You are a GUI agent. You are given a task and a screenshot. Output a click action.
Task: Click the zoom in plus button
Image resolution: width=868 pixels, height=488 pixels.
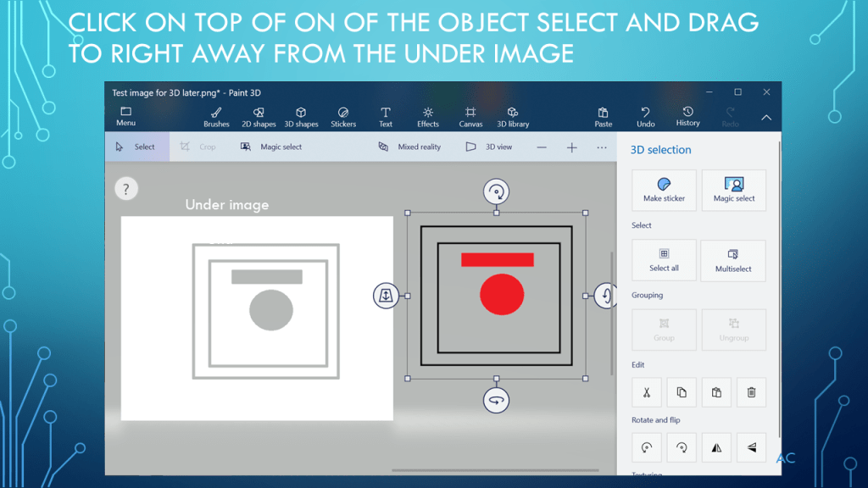[572, 147]
